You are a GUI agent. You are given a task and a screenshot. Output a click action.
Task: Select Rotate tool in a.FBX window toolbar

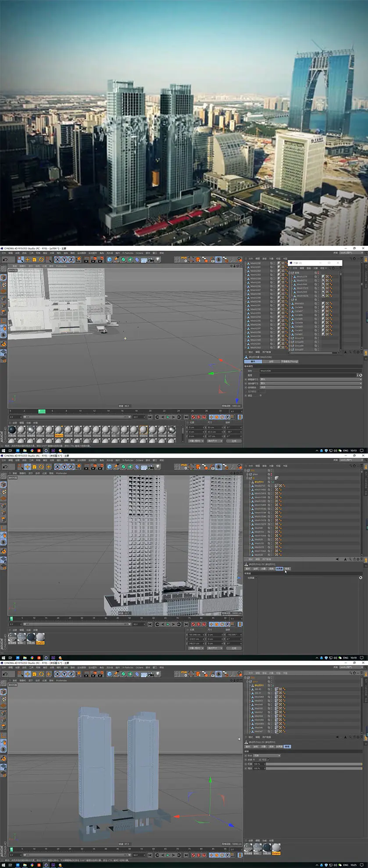point(41,259)
